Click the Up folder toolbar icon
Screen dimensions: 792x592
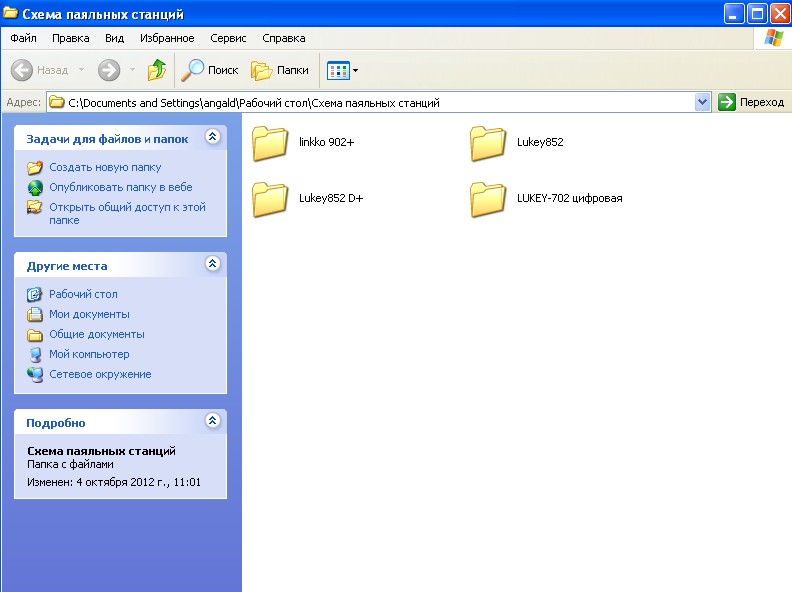pos(157,70)
